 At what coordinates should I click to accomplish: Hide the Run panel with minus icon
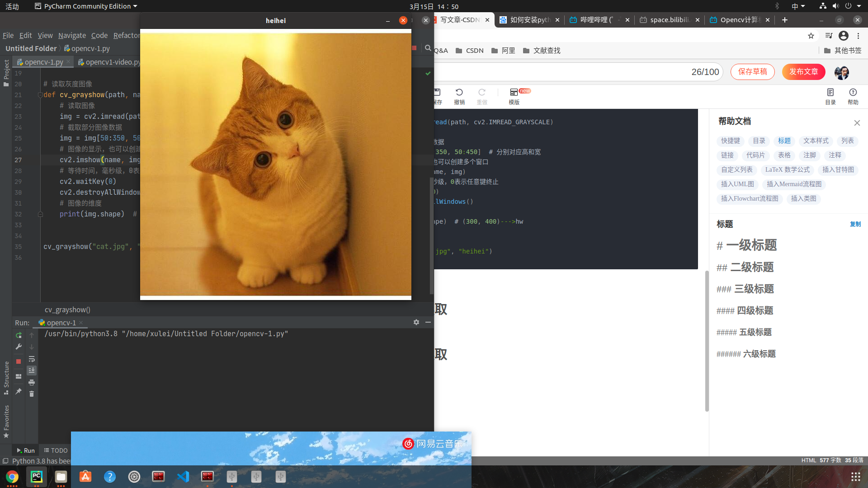(428, 322)
